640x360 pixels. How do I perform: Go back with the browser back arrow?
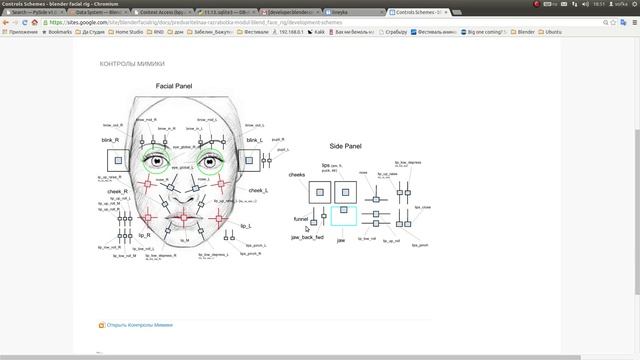6,22
